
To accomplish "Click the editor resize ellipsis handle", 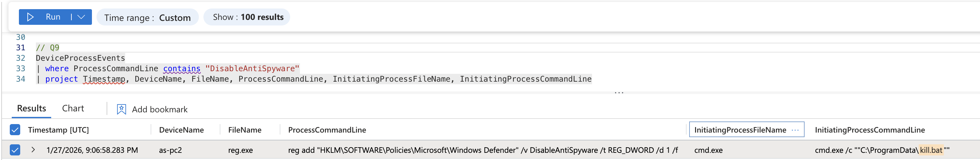I will tap(619, 93).
